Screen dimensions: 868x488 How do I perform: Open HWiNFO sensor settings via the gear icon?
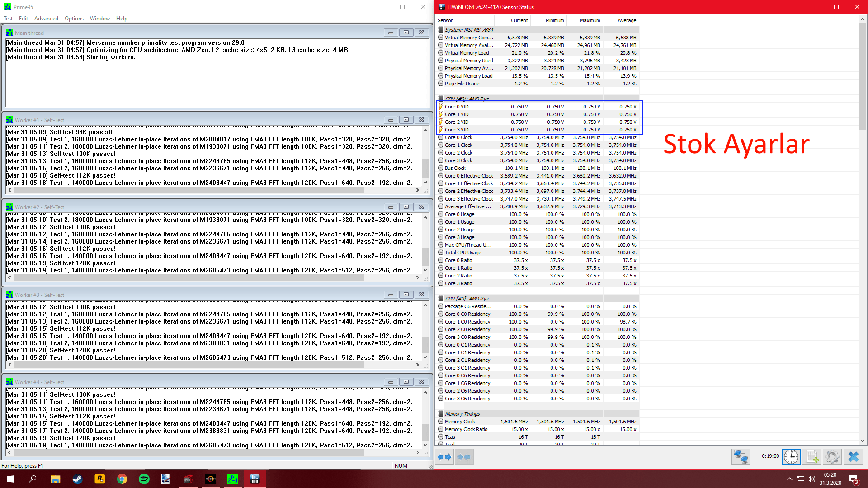[x=832, y=457]
